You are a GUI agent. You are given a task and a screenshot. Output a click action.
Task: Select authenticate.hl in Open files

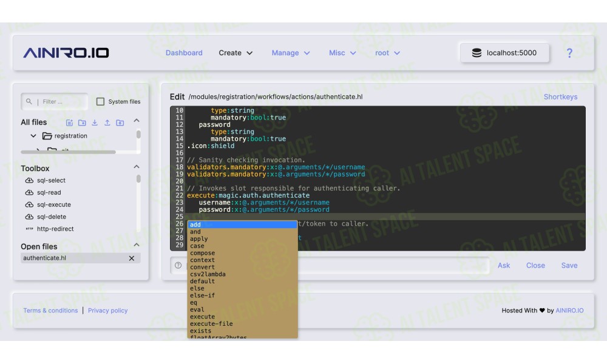[x=81, y=258]
